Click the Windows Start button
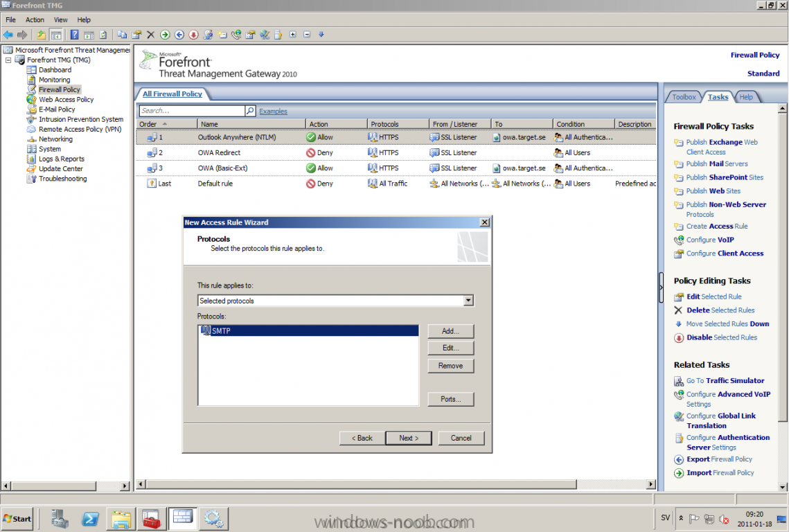The width and height of the screenshot is (789, 532). pos(17,519)
